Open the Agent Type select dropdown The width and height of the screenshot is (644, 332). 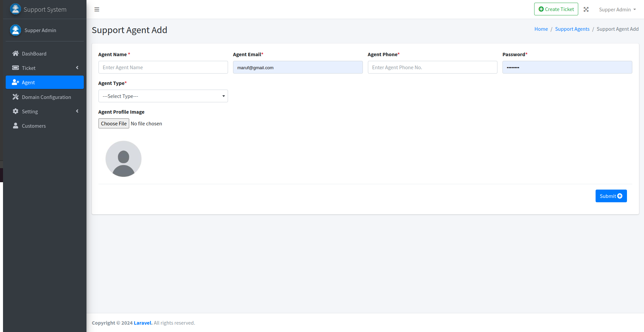click(x=163, y=96)
